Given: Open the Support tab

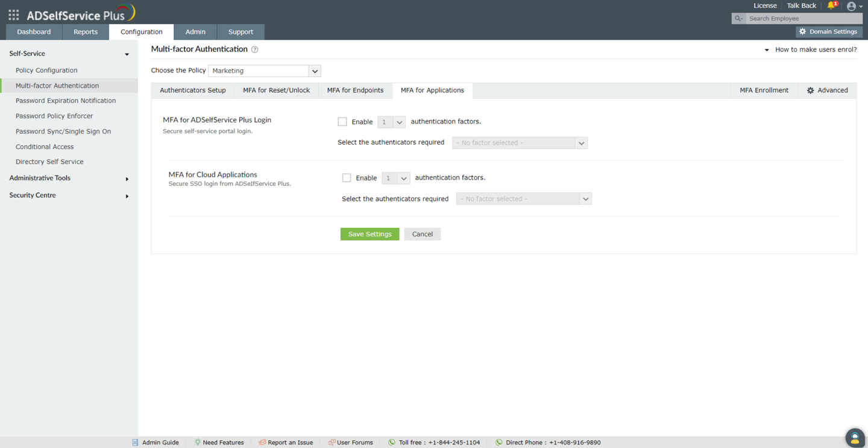Looking at the screenshot, I should pyautogui.click(x=241, y=32).
